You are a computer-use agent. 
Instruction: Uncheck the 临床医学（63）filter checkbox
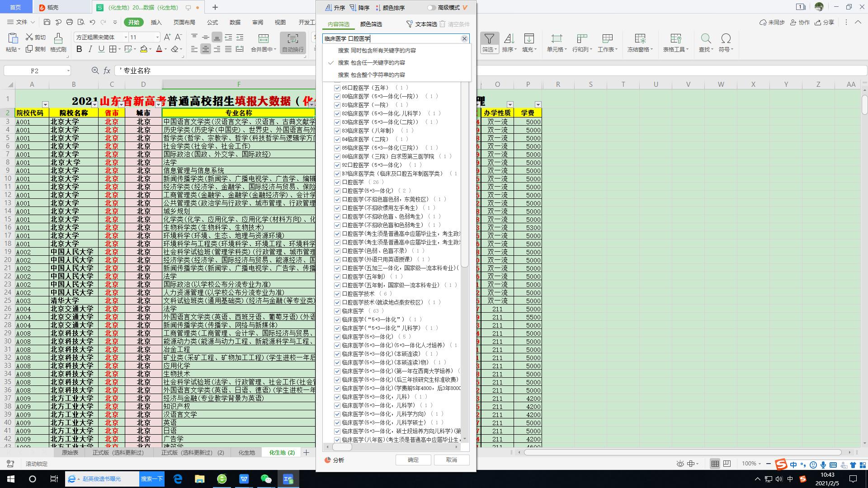[x=338, y=311]
